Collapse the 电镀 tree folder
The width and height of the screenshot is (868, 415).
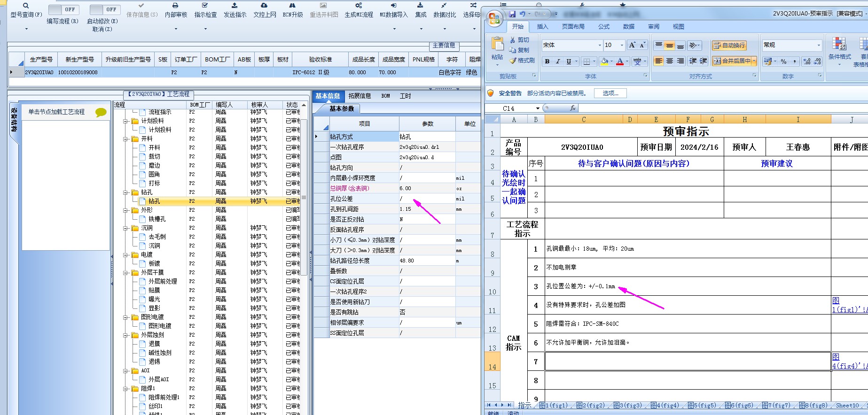coord(125,255)
